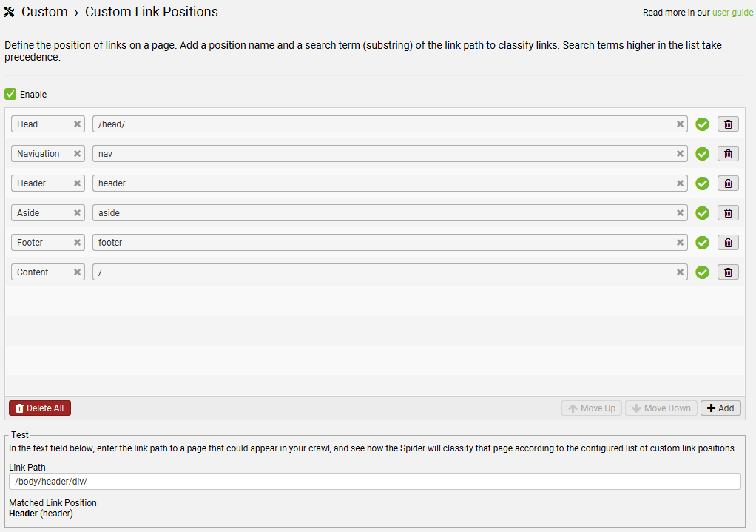This screenshot has width=756, height=532.
Task: Click green valid checkmark on Header row
Action: pos(703,183)
